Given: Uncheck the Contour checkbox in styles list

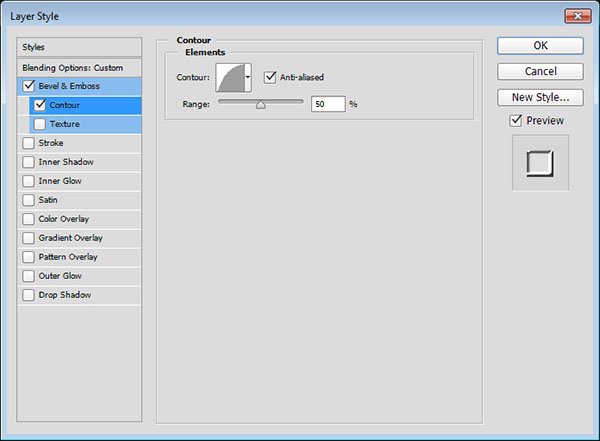Looking at the screenshot, I should (40, 105).
